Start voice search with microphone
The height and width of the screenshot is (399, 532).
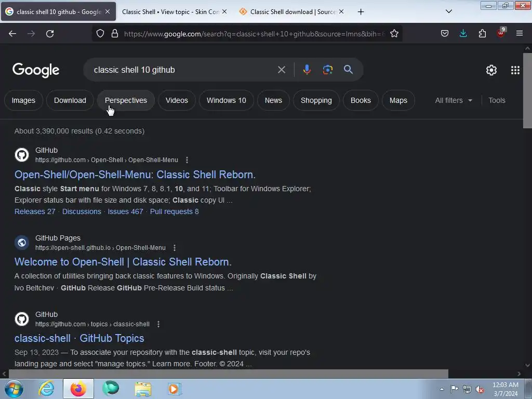(x=307, y=70)
